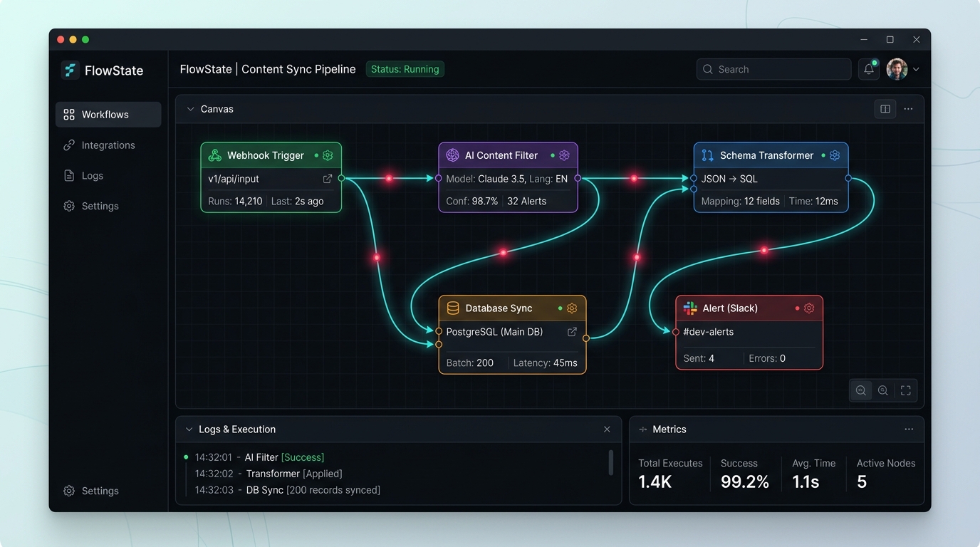The width and height of the screenshot is (980, 547).
Task: Click the Latency: 45ms stat
Action: 546,363
